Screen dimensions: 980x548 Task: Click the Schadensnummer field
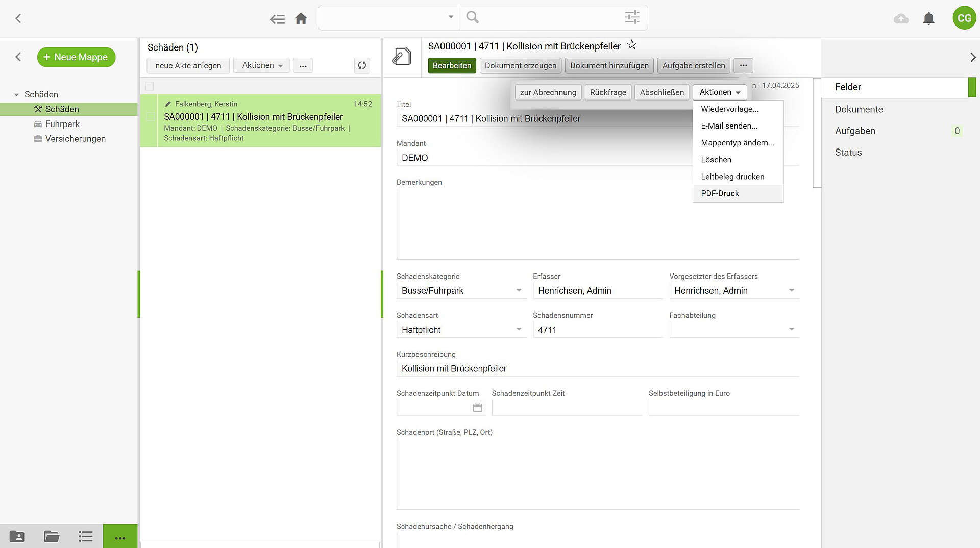pyautogui.click(x=597, y=330)
